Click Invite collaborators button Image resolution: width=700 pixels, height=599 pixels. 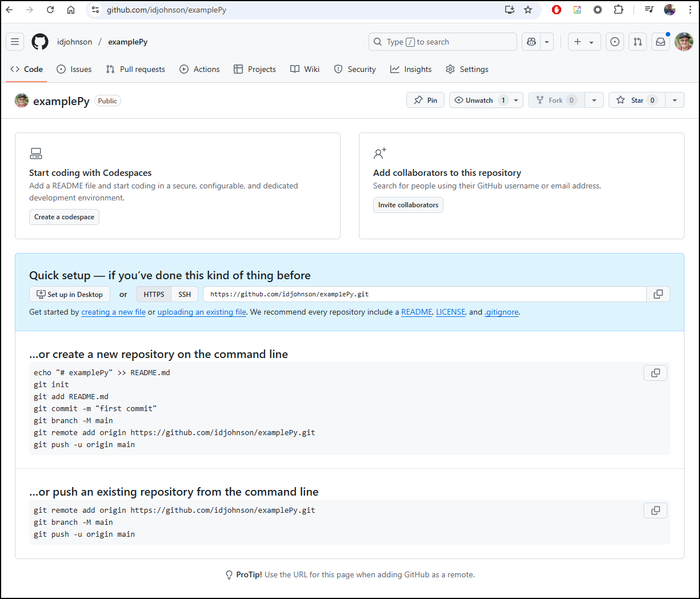[408, 205]
